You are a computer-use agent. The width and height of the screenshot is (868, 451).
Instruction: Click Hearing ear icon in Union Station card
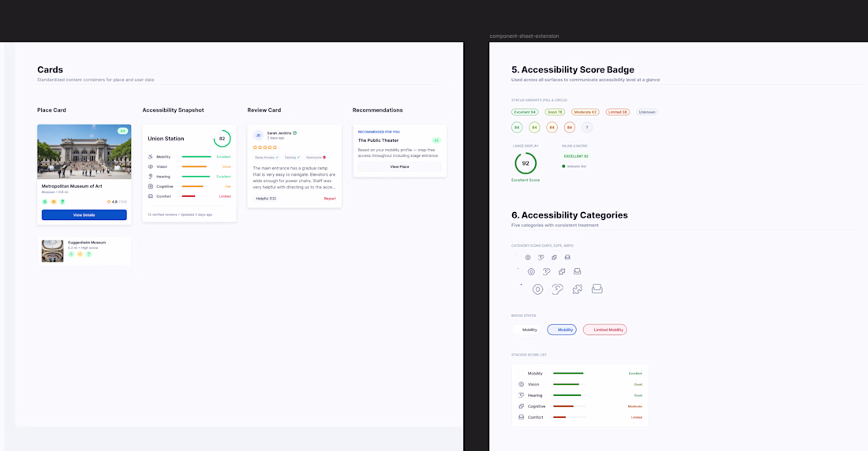click(151, 177)
